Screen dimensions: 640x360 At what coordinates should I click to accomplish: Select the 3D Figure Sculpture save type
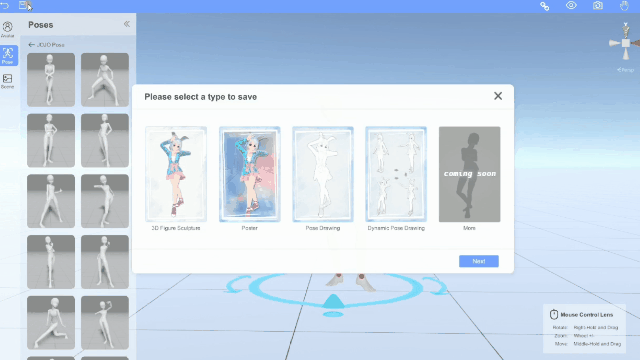pos(176,174)
